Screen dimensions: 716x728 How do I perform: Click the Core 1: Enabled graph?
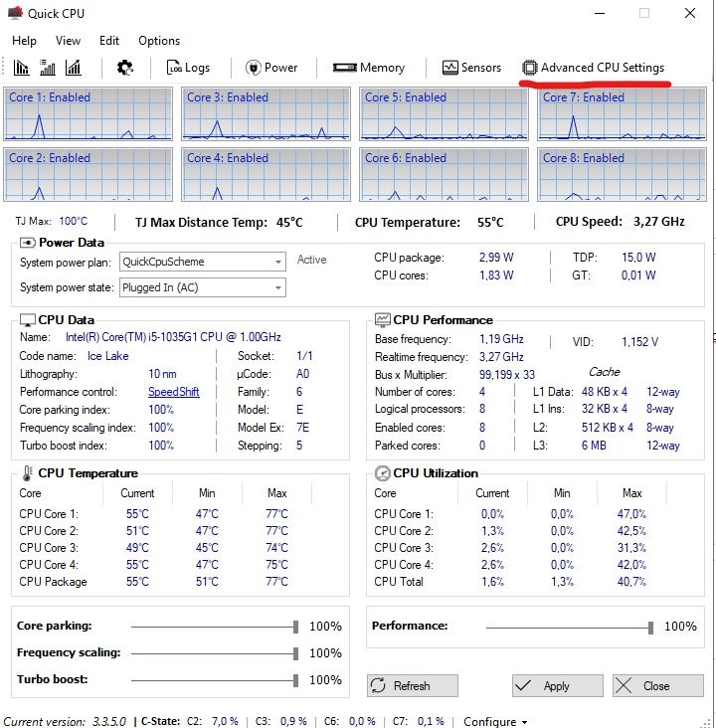88,114
